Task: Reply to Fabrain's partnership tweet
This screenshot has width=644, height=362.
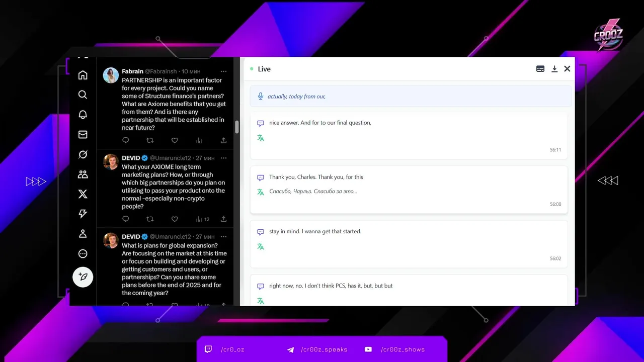Action: [x=126, y=141]
